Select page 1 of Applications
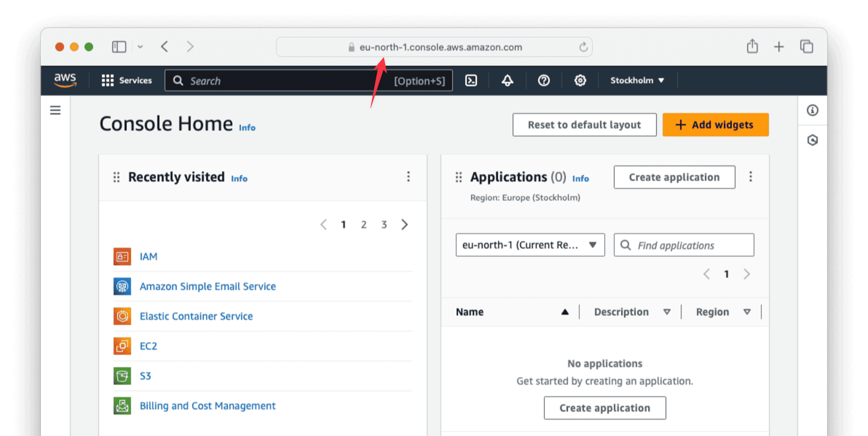The height and width of the screenshot is (436, 868). coord(726,274)
